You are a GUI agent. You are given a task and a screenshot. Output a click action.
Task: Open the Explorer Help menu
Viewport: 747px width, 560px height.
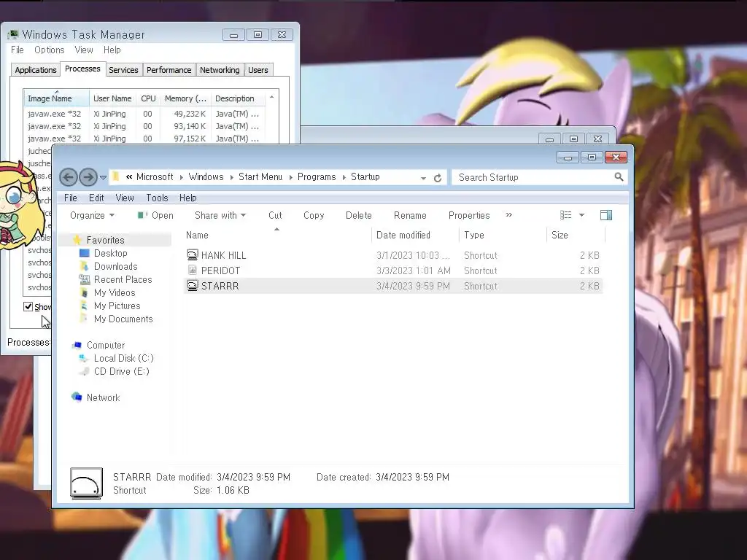pyautogui.click(x=187, y=198)
